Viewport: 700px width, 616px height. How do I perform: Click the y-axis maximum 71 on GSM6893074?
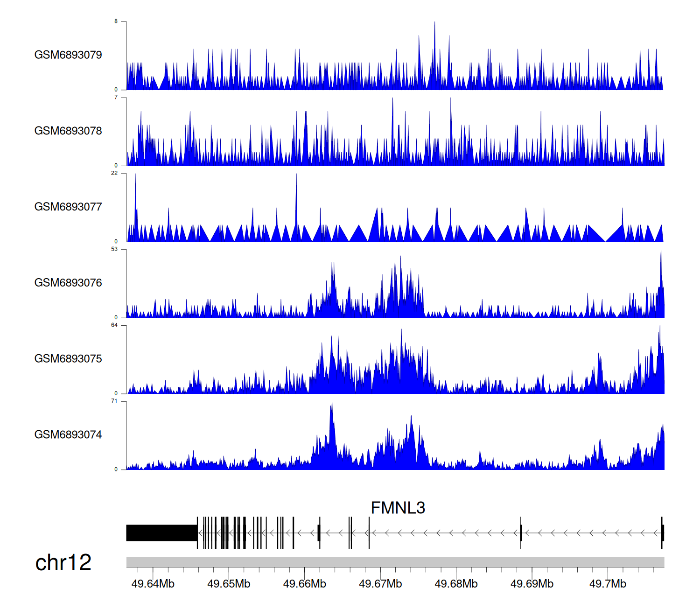tap(114, 401)
